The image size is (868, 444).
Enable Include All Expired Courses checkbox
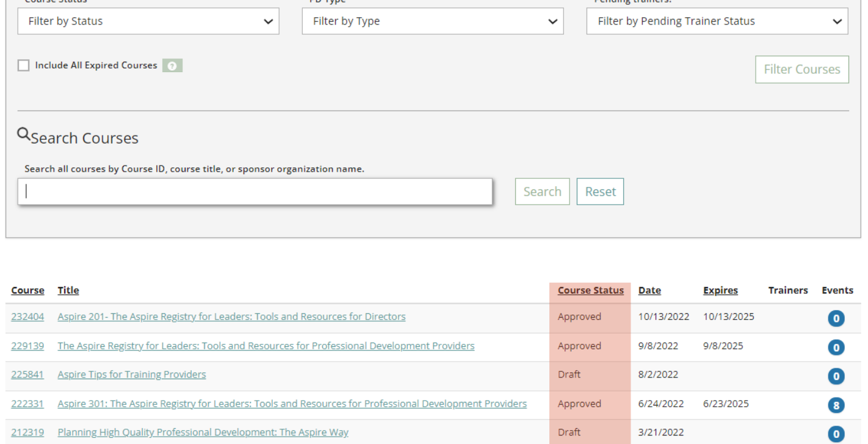tap(24, 65)
